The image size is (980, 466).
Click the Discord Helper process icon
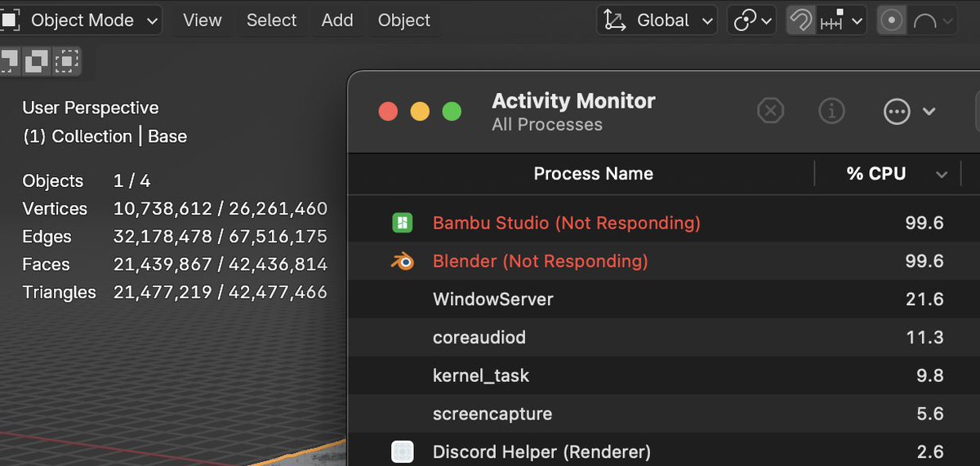[402, 451]
